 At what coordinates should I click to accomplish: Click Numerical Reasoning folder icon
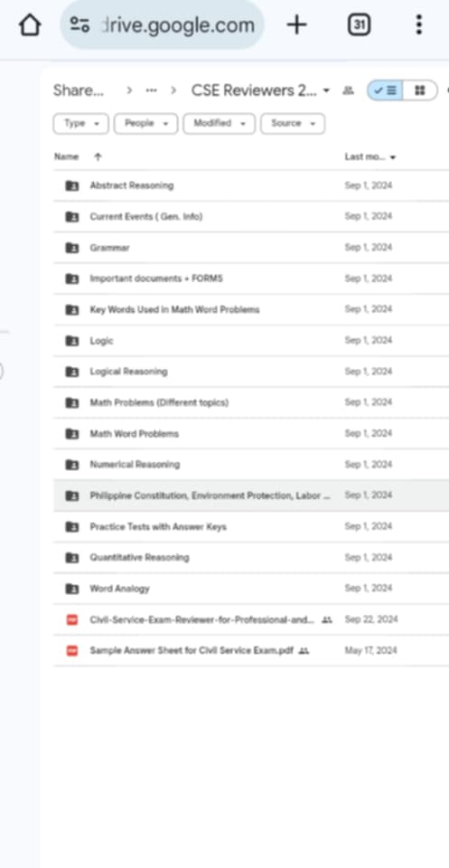tap(72, 465)
